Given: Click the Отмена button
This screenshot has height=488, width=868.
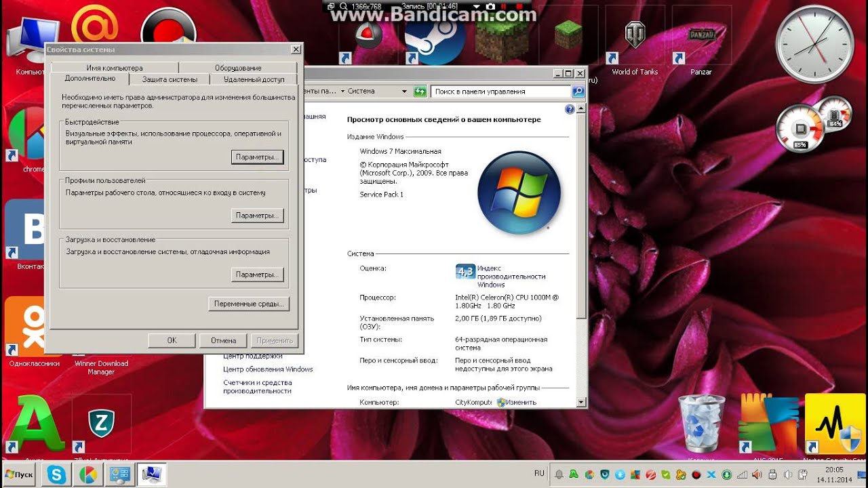Looking at the screenshot, I should pyautogui.click(x=223, y=340).
